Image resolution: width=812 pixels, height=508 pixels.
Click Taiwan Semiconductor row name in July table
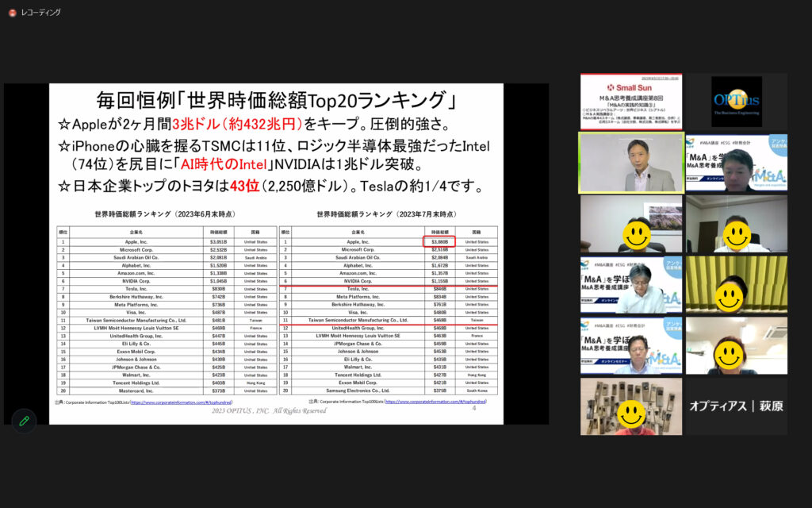[358, 321]
